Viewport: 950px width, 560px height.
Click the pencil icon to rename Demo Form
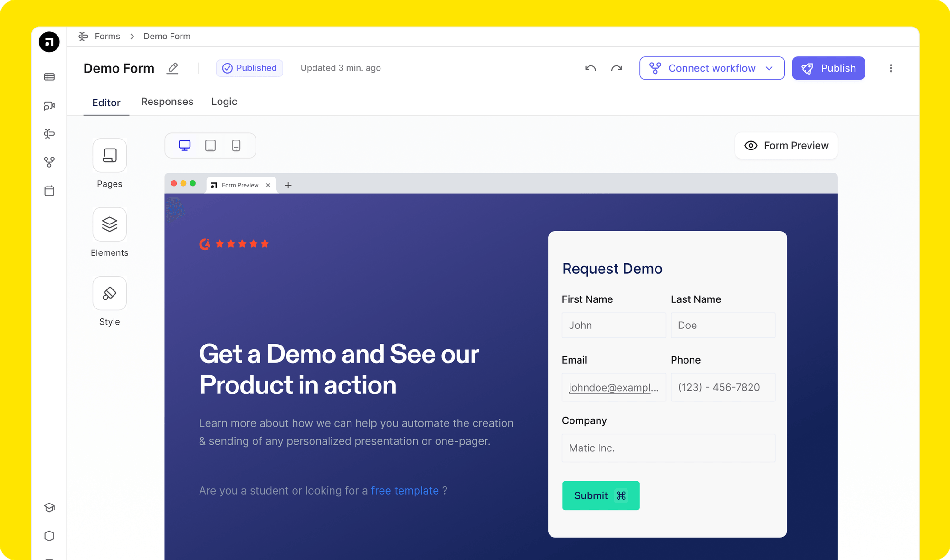click(x=172, y=68)
